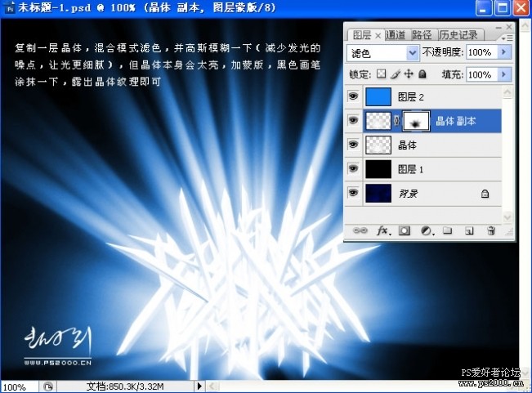Close the 图层 tab with its x
Viewport: 532px width, 393px height.
pos(378,36)
